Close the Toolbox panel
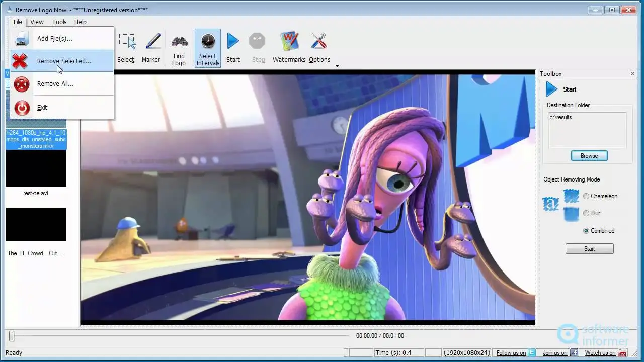This screenshot has width=644, height=362. [632, 74]
